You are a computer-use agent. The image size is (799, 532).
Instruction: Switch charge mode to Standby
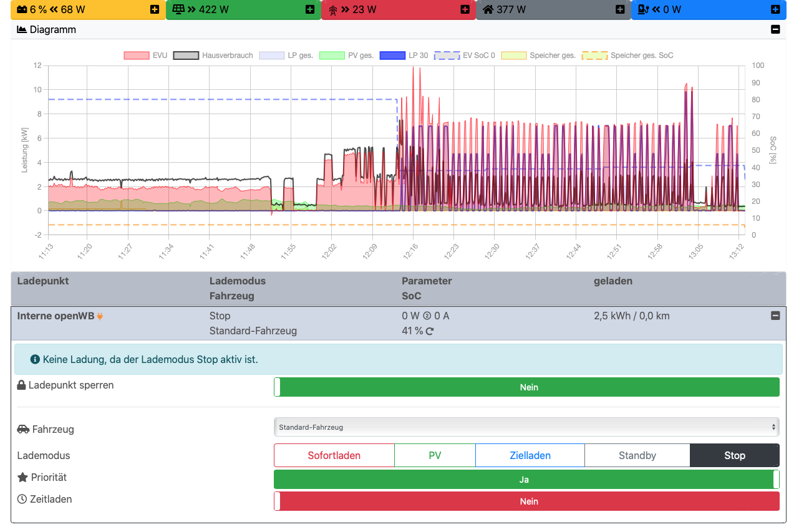click(x=637, y=455)
